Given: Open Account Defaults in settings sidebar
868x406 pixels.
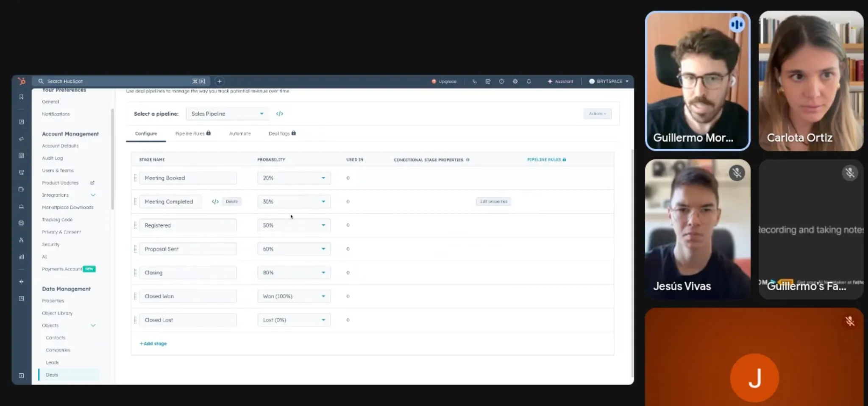Looking at the screenshot, I should pos(60,146).
